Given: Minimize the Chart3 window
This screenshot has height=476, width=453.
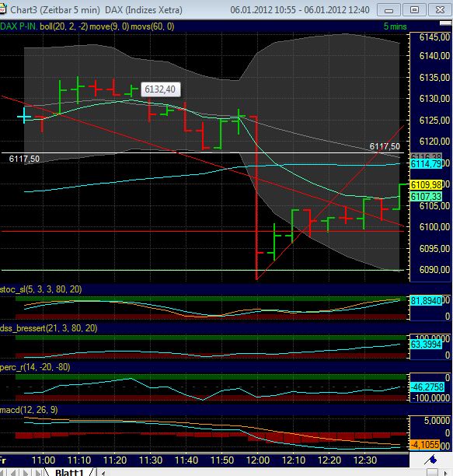Looking at the screenshot, I should point(389,10).
